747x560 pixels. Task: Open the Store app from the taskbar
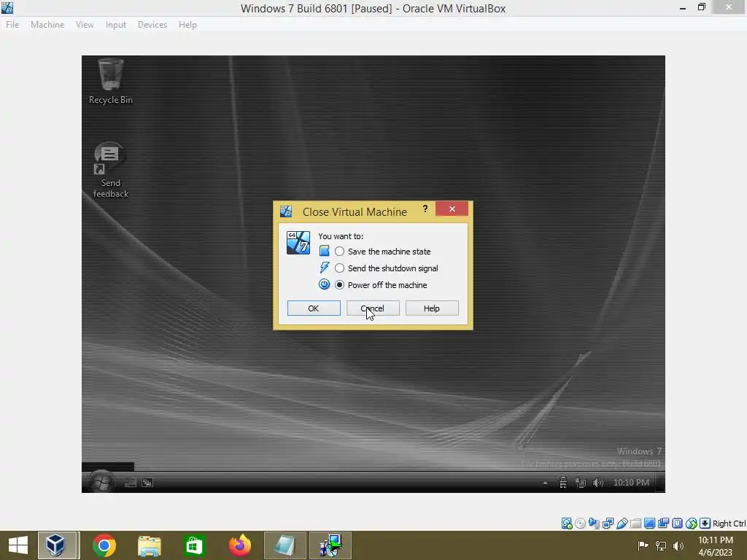[194, 545]
